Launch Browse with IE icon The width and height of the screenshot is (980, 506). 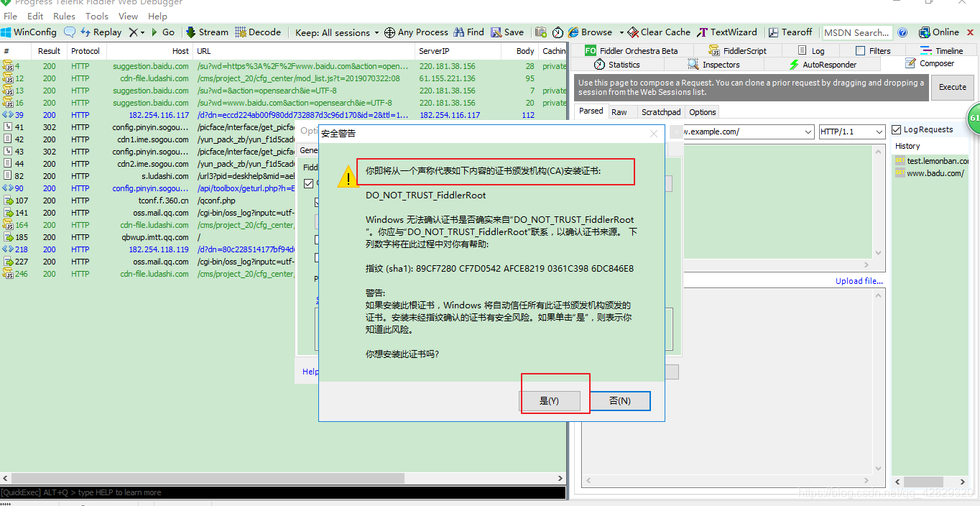tap(590, 32)
